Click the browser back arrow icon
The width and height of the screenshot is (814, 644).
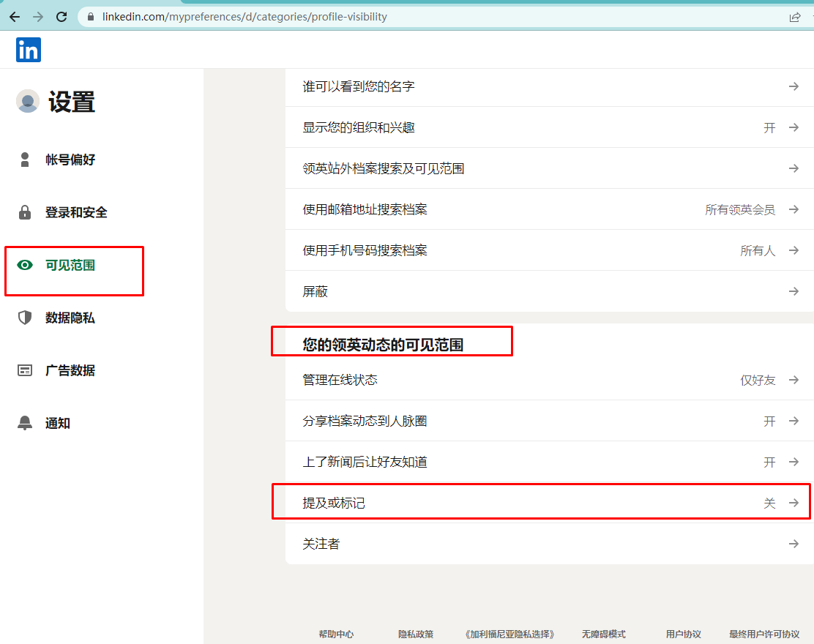pyautogui.click(x=15, y=16)
